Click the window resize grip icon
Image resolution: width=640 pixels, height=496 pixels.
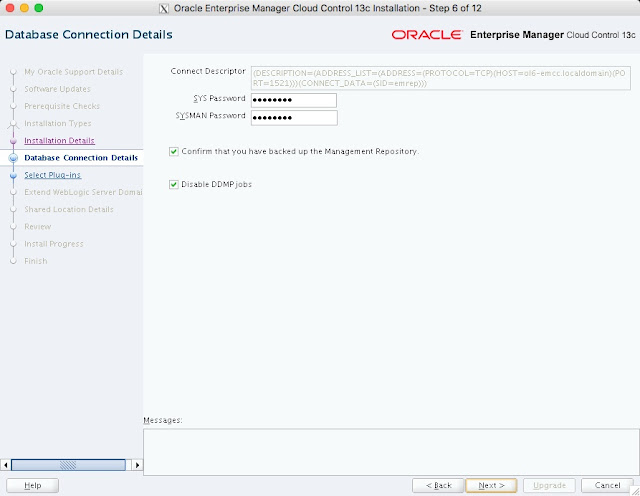[635, 491]
